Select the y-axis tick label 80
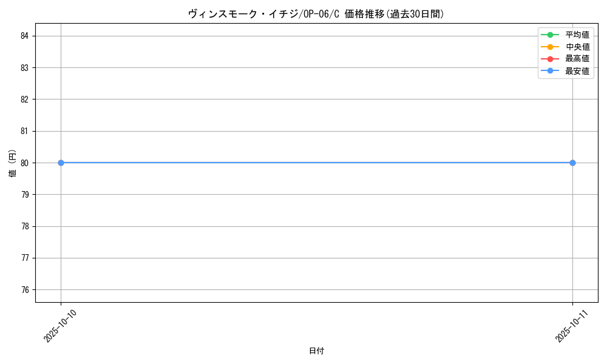This screenshot has height=364, width=607. click(x=25, y=163)
